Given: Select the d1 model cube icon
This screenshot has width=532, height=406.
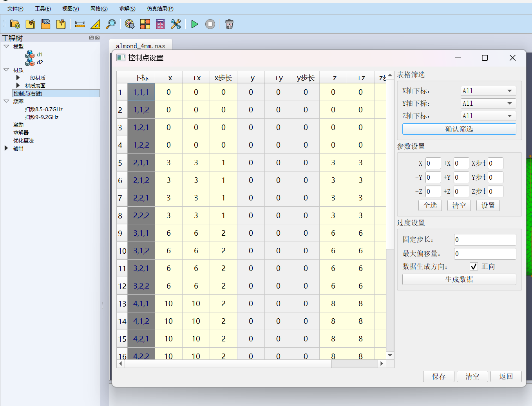Looking at the screenshot, I should 30,54.
